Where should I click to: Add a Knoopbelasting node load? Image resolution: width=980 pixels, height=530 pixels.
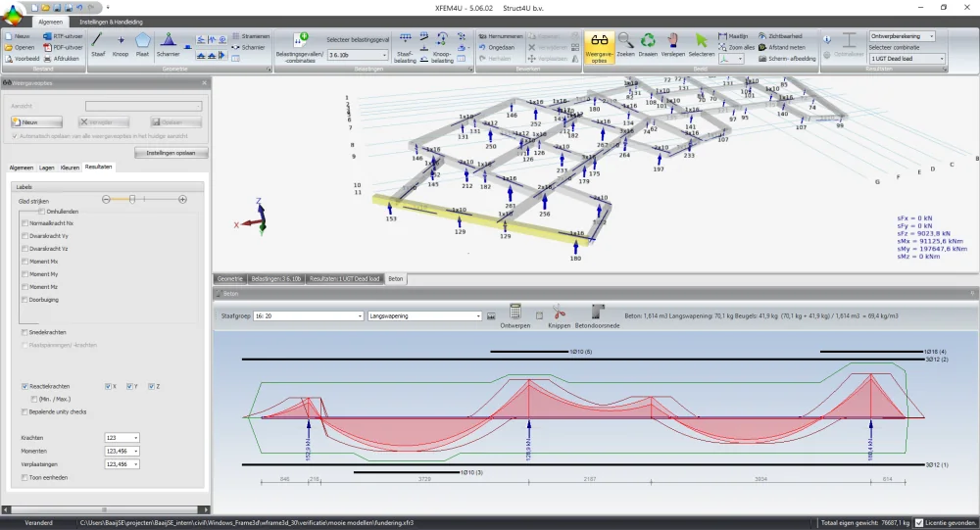pos(442,47)
